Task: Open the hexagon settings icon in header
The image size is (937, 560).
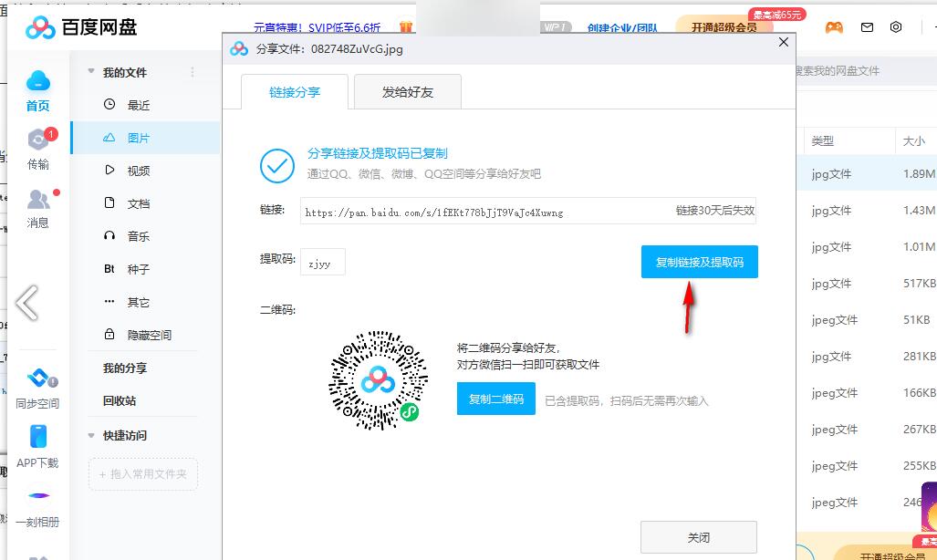Action: pos(896,27)
